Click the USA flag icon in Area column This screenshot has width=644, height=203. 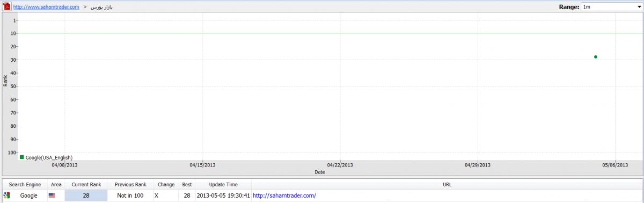click(x=52, y=195)
